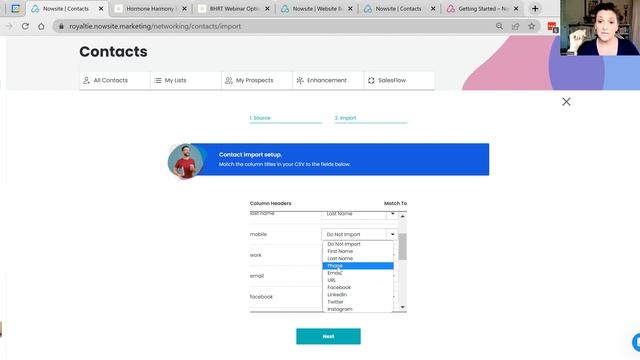Switch to BHRT Webinar browser tab
This screenshot has width=640, height=360.
point(233,9)
